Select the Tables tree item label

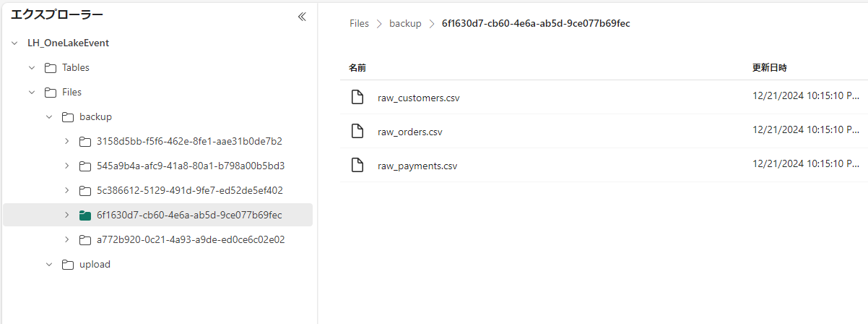[x=76, y=68]
